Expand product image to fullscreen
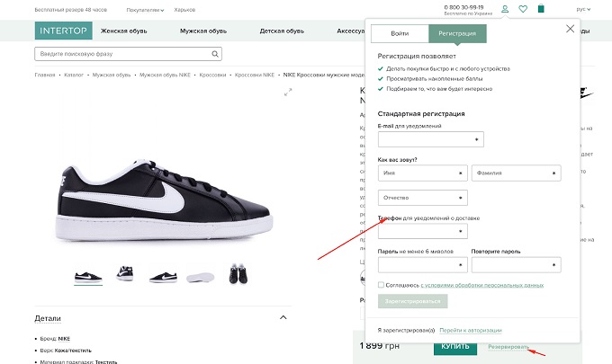This screenshot has height=364, width=612. (x=288, y=93)
